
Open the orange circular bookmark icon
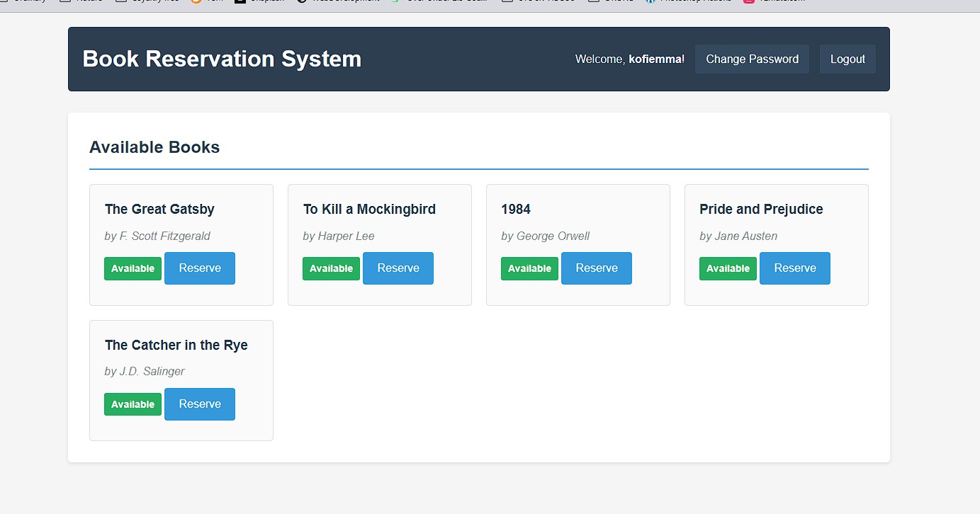196,2
